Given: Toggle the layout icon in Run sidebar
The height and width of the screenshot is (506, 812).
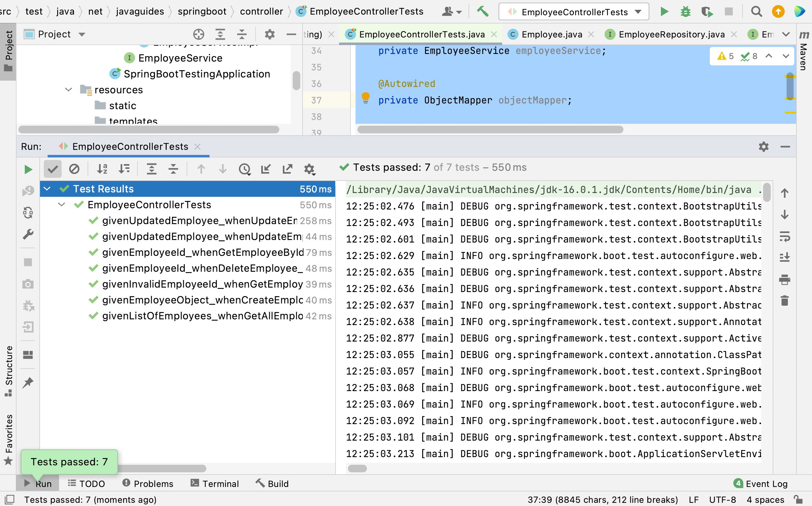Looking at the screenshot, I should coord(28,355).
